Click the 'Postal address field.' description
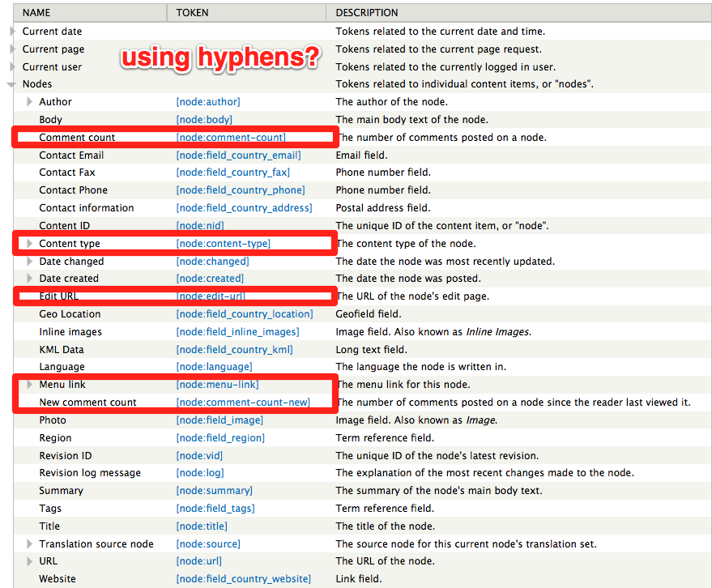The width and height of the screenshot is (712, 588). 383,208
